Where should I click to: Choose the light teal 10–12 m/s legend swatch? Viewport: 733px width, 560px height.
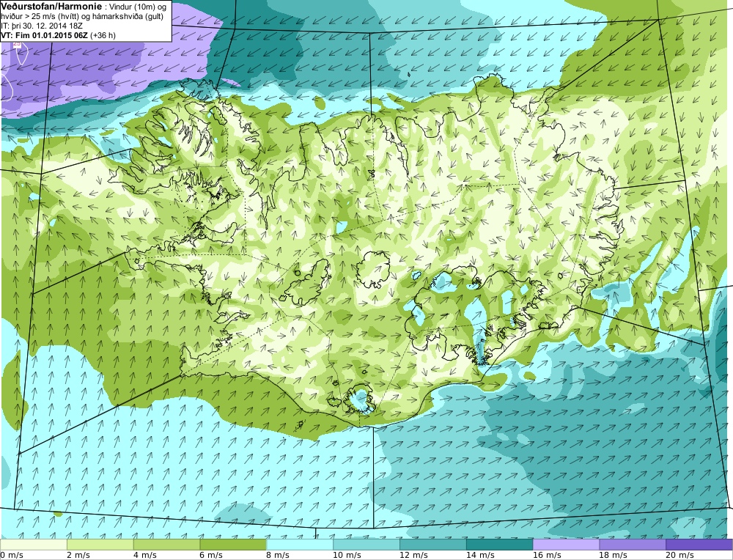point(366,545)
